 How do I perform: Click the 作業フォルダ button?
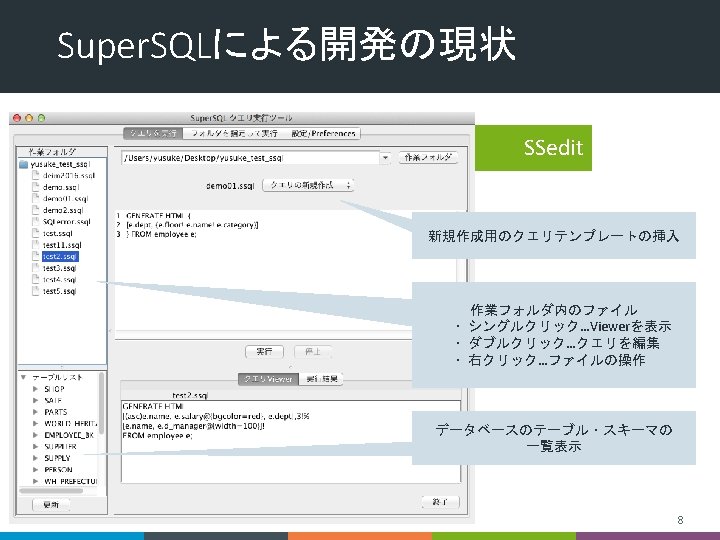[x=428, y=158]
